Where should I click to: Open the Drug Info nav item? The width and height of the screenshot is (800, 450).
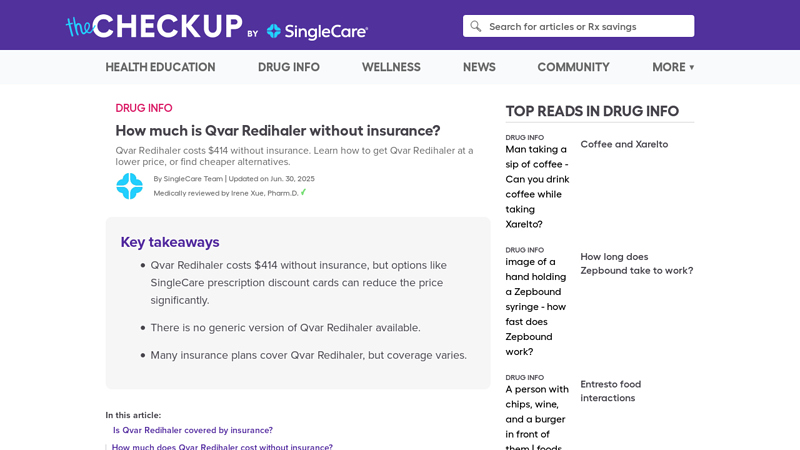(x=289, y=67)
